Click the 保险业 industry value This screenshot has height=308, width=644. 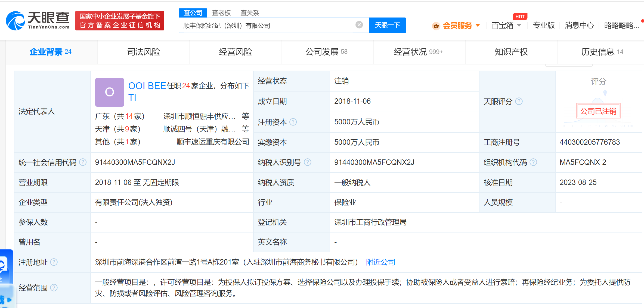click(345, 202)
